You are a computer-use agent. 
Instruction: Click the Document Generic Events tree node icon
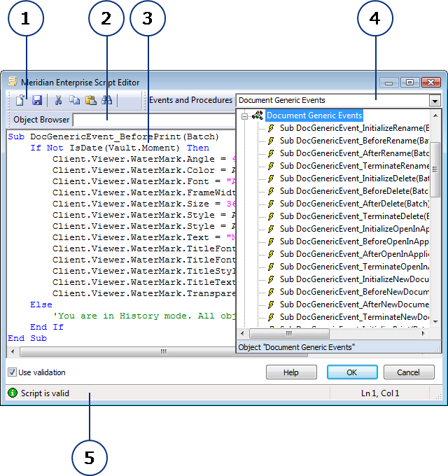pos(258,115)
